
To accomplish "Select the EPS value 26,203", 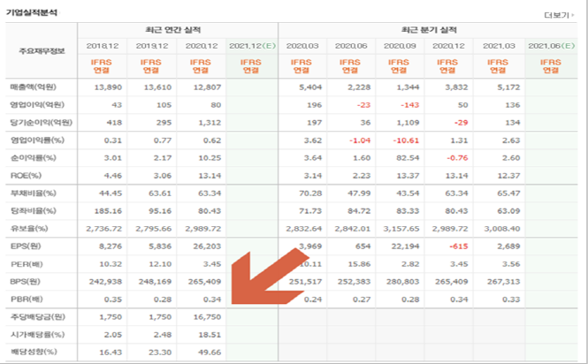I will click(207, 246).
